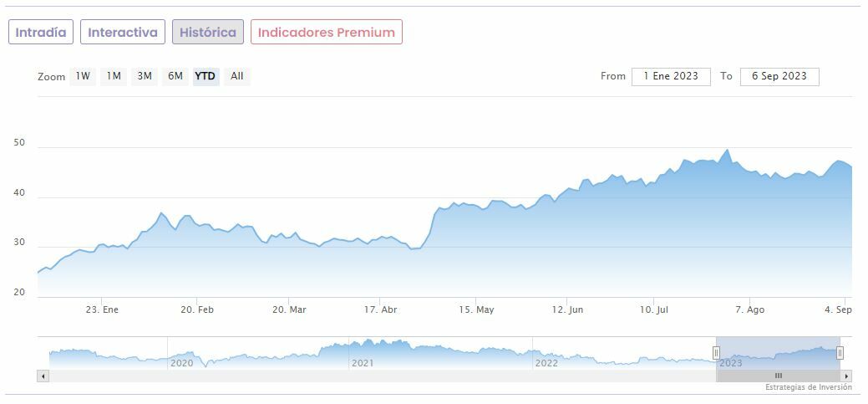
Task: Click the navigator scrollbar thumb
Action: 778,376
